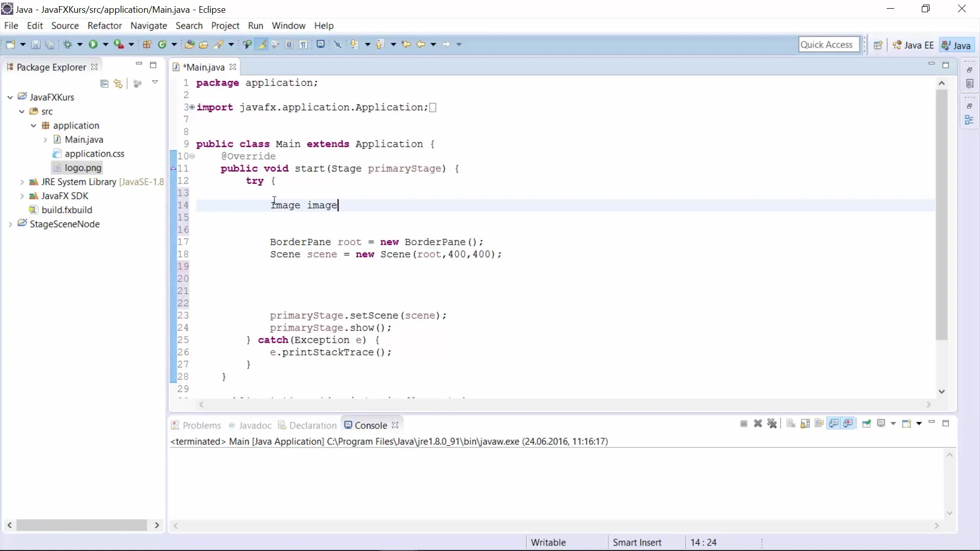The height and width of the screenshot is (551, 980).
Task: Open the New wizard dropdown arrow
Action: point(23,45)
